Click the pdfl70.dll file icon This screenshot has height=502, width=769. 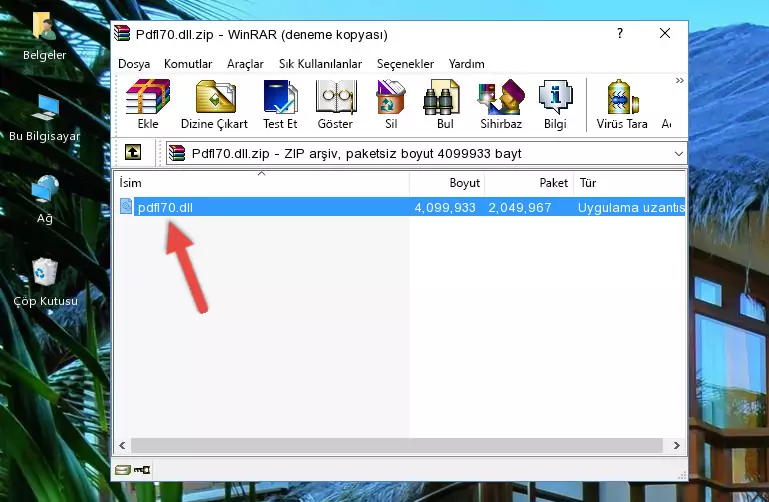click(126, 206)
